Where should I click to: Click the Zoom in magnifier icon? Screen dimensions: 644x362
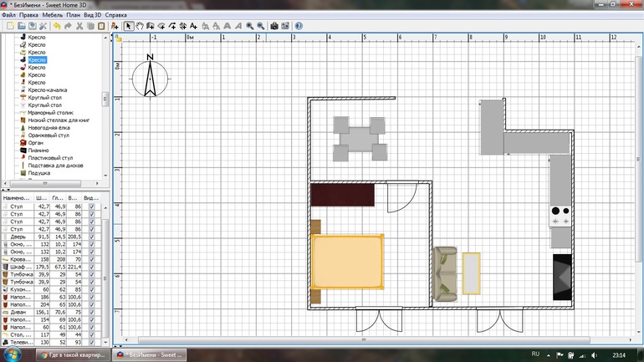[x=248, y=26]
